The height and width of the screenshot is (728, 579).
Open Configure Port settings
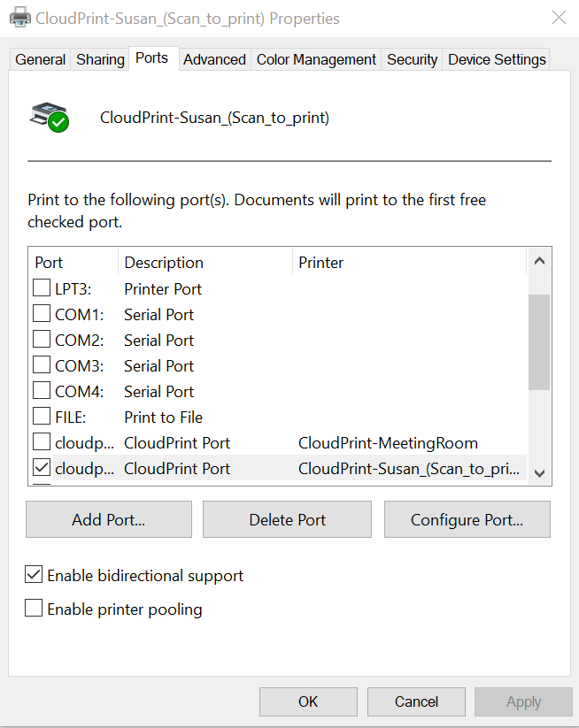467,519
